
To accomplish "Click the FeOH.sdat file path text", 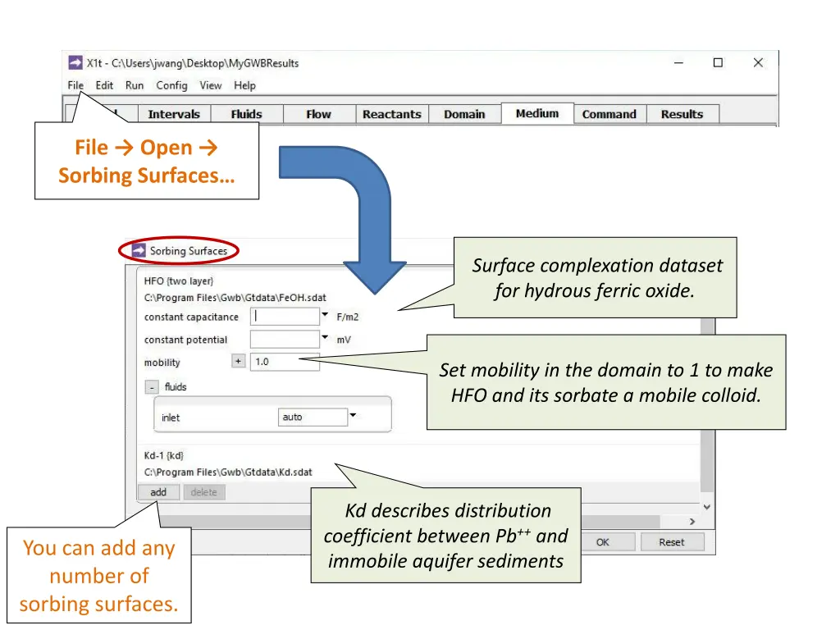I will click(x=235, y=297).
